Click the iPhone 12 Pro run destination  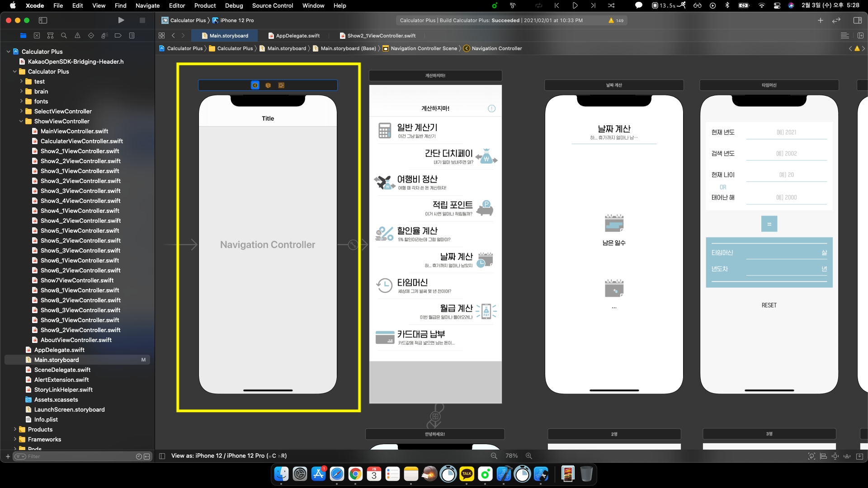pyautogui.click(x=236, y=20)
